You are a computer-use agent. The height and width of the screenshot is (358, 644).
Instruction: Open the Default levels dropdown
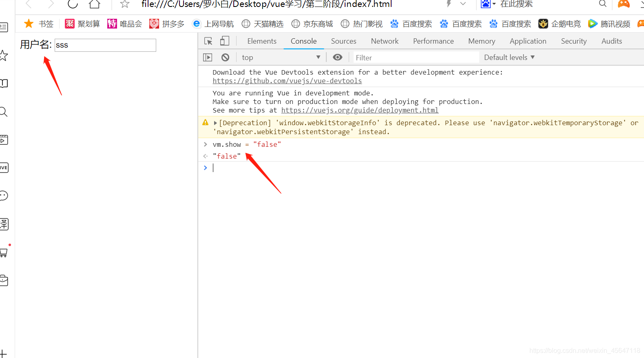509,57
